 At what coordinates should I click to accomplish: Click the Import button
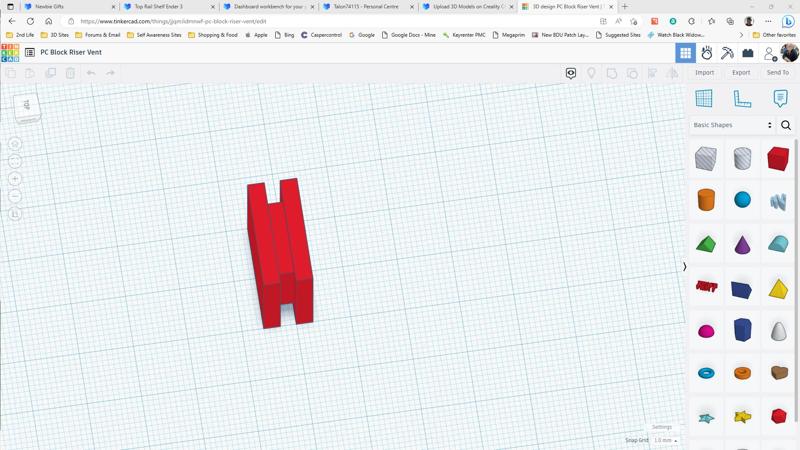(x=705, y=72)
